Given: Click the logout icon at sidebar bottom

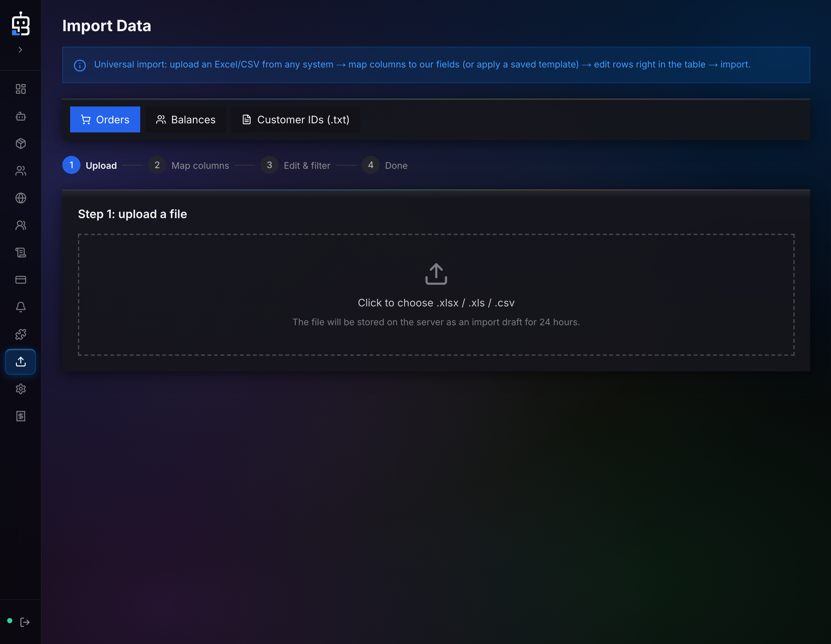Looking at the screenshot, I should point(25,622).
